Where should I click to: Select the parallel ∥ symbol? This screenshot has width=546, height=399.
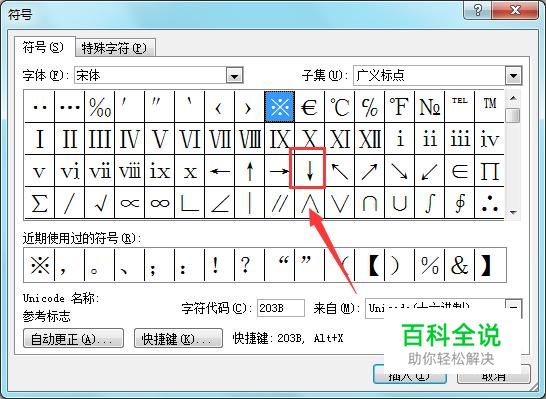(x=280, y=203)
